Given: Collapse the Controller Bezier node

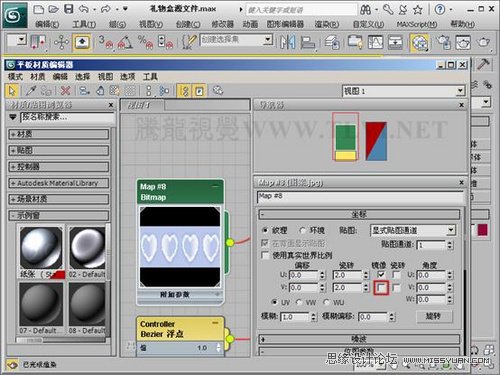Looking at the screenshot, I should pos(216,323).
